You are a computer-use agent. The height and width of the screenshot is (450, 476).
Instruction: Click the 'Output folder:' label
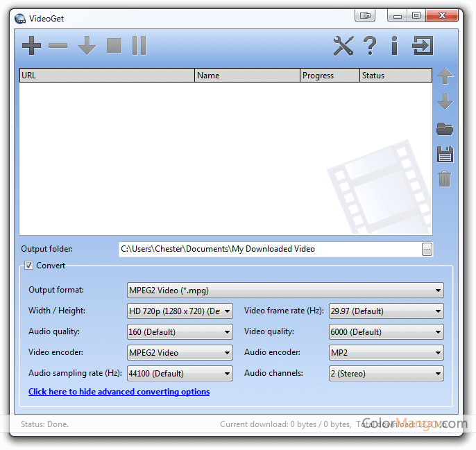pos(46,249)
